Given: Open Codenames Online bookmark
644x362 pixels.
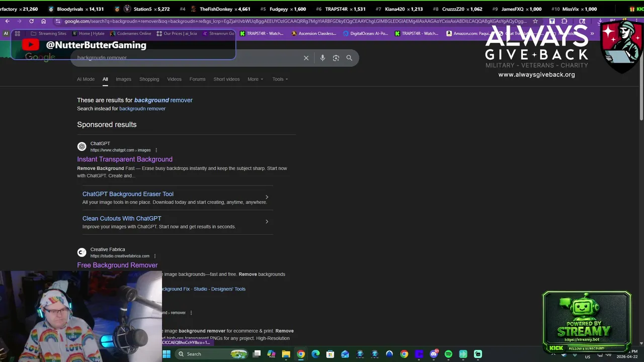Looking at the screenshot, I should [130, 33].
